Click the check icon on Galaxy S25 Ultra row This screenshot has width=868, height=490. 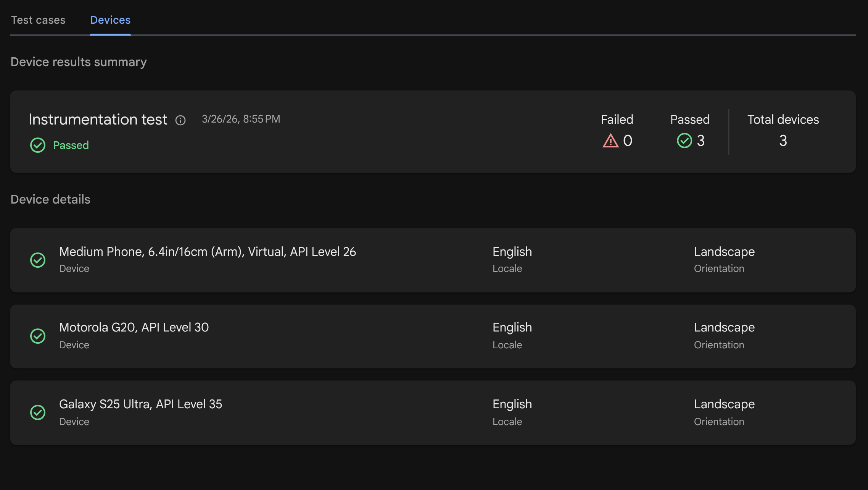click(37, 412)
